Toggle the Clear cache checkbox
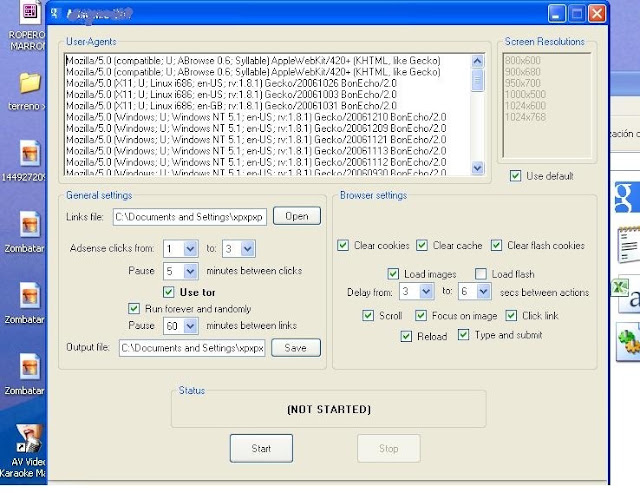 pos(422,245)
